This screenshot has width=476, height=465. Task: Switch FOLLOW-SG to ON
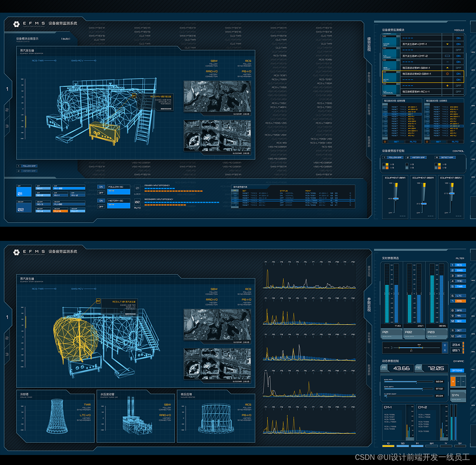click(101, 187)
